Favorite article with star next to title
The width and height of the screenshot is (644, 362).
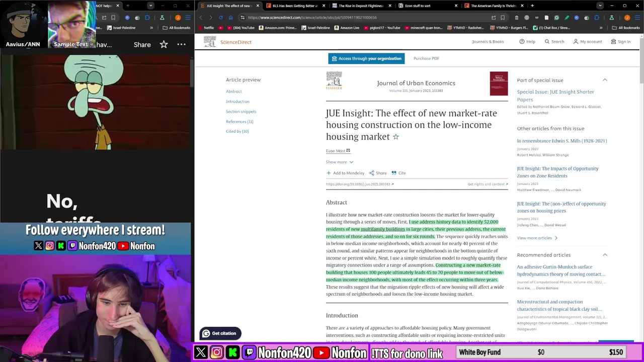tap(395, 137)
